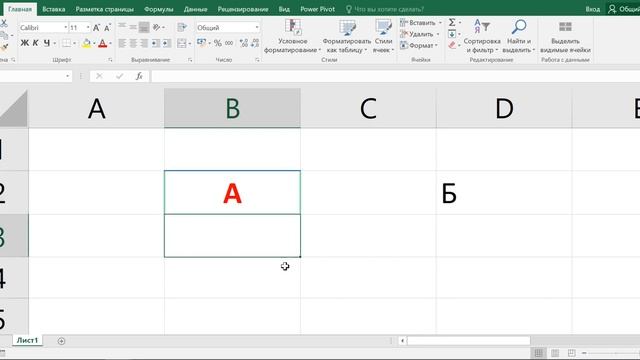Add a new sheet with plus icon
The image size is (640, 360).
[x=61, y=341]
